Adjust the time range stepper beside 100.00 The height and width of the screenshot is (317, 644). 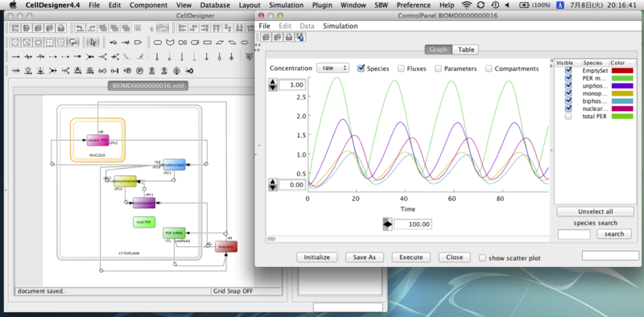pyautogui.click(x=387, y=224)
